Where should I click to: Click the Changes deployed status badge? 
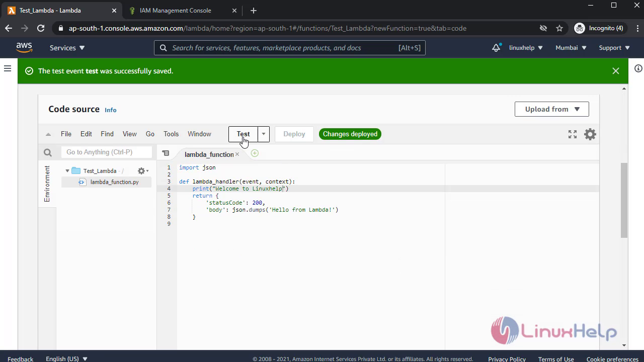click(350, 134)
